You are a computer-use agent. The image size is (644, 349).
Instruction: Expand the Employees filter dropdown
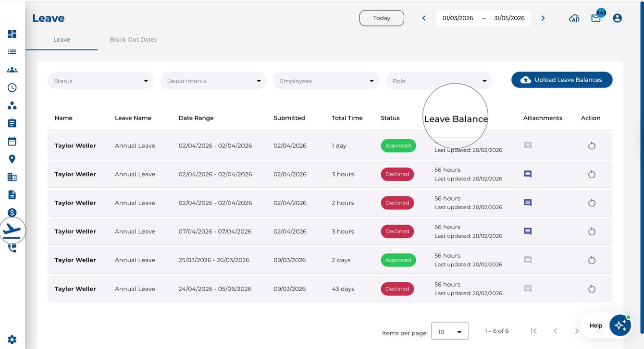[x=326, y=81]
